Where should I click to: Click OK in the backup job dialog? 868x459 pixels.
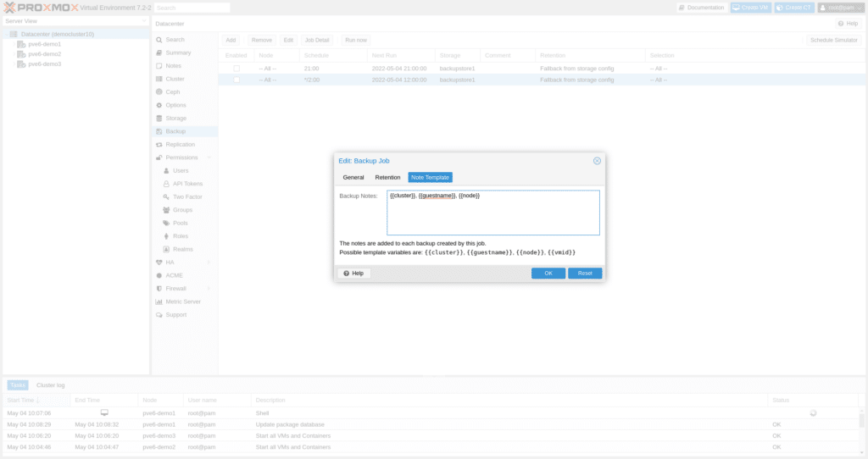coord(548,274)
